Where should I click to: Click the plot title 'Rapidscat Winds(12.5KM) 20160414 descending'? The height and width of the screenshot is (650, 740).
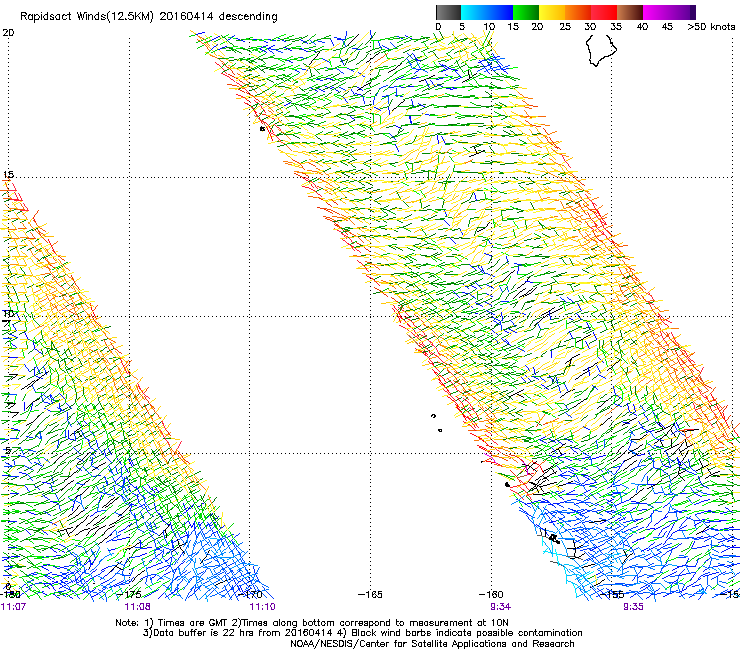coord(149,16)
